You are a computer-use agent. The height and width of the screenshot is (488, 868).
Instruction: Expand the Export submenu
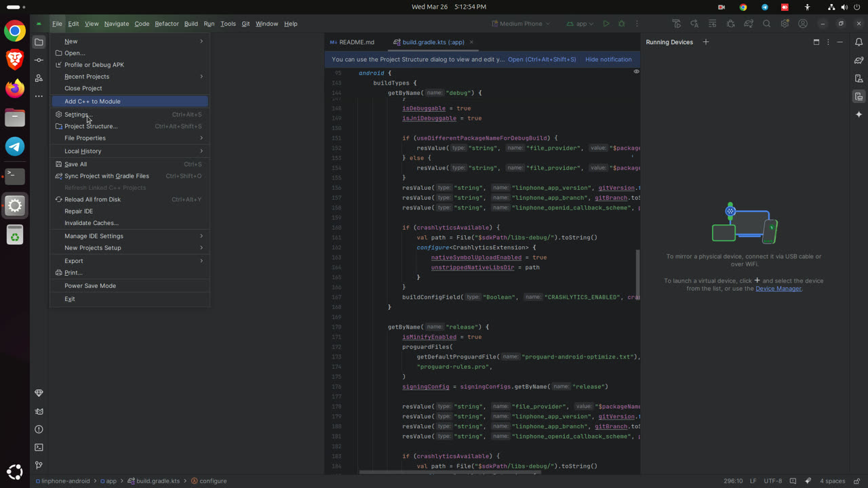coord(130,261)
